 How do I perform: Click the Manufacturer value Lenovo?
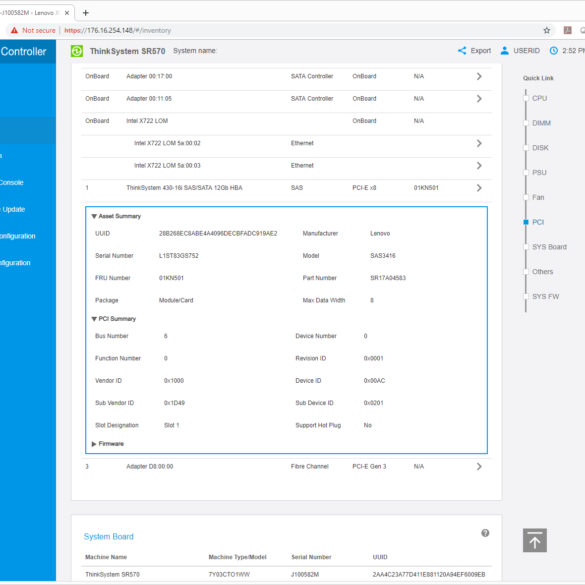pyautogui.click(x=380, y=234)
